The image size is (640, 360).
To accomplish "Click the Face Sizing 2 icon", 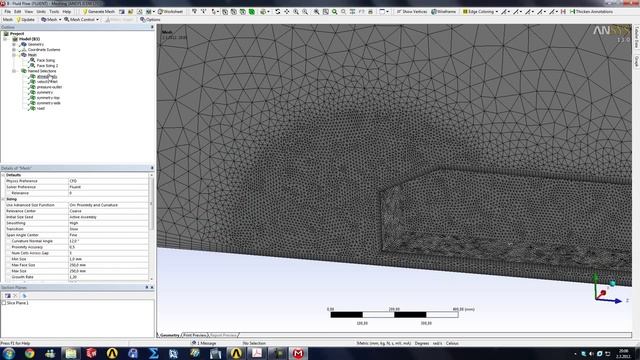I will pos(32,65).
